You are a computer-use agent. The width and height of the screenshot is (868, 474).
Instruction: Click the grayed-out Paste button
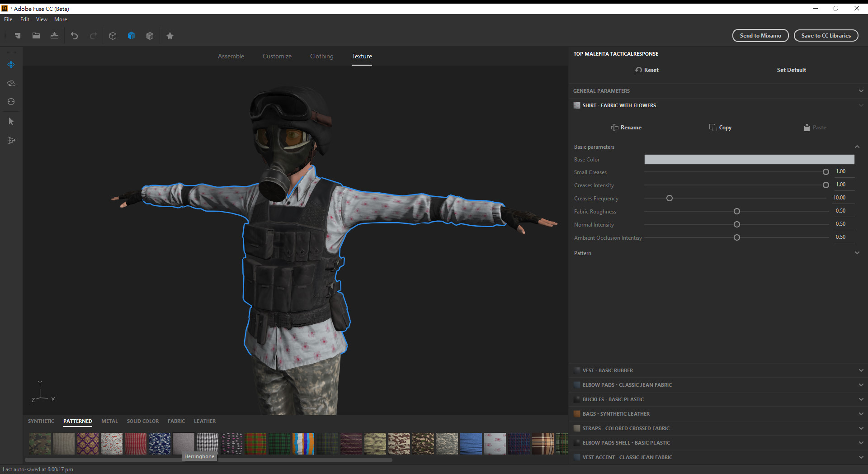tap(815, 128)
